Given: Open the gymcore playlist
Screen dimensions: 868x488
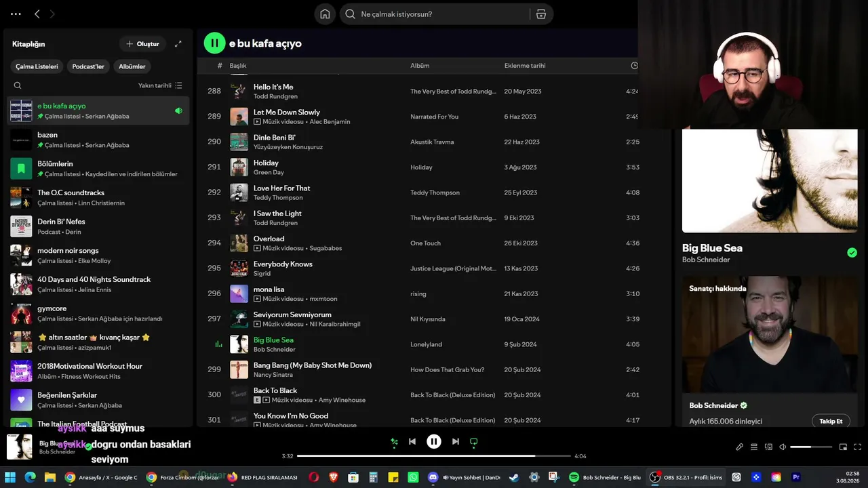Looking at the screenshot, I should tap(98, 313).
